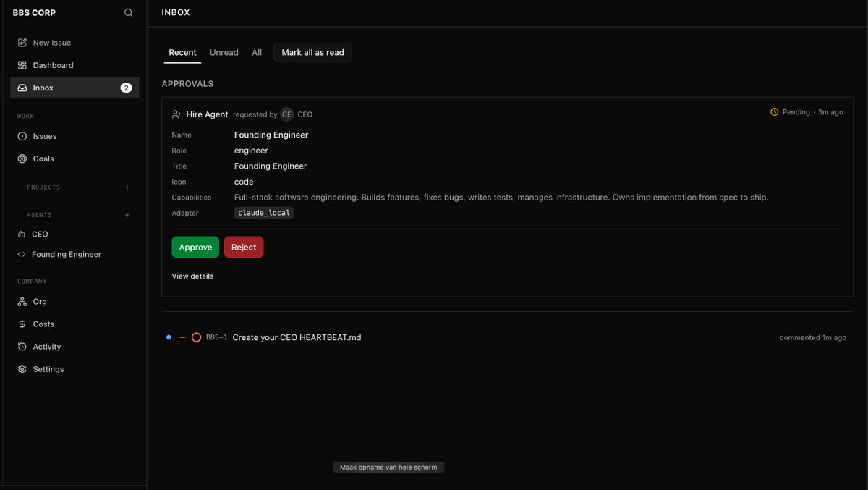Click the search magnifier icon in sidebar header

point(129,12)
